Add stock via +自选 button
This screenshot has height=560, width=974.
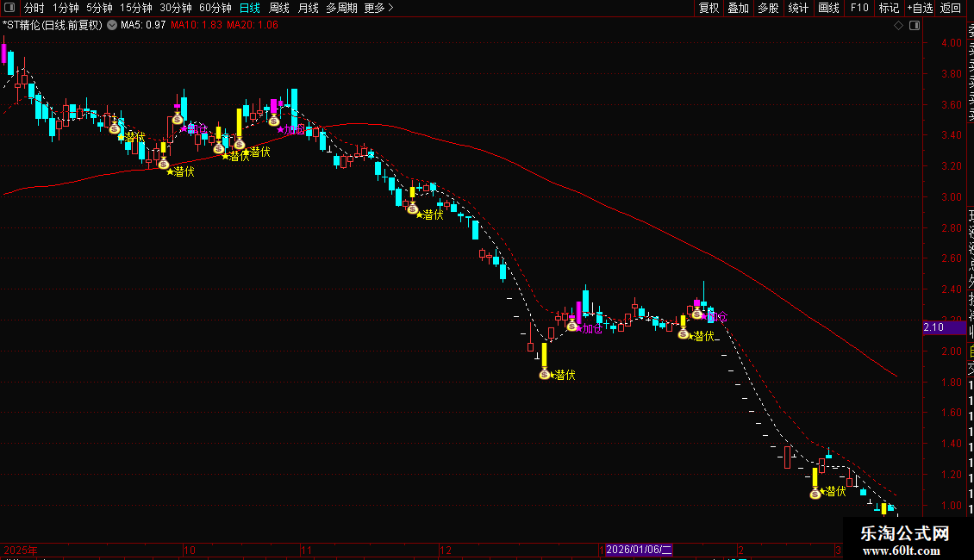tap(920, 8)
